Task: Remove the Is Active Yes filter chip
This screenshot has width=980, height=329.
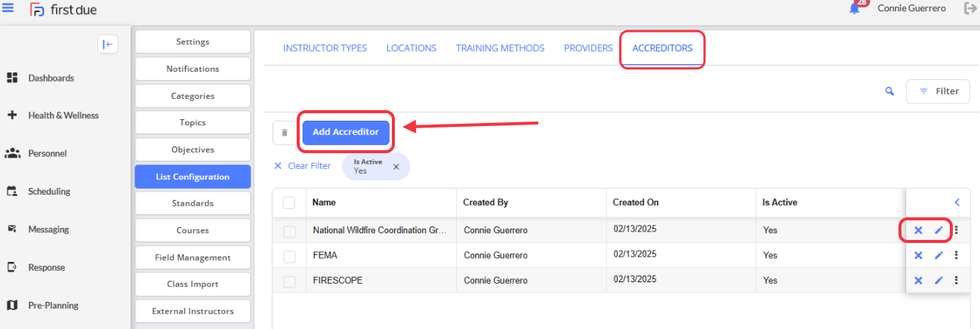Action: [396, 167]
